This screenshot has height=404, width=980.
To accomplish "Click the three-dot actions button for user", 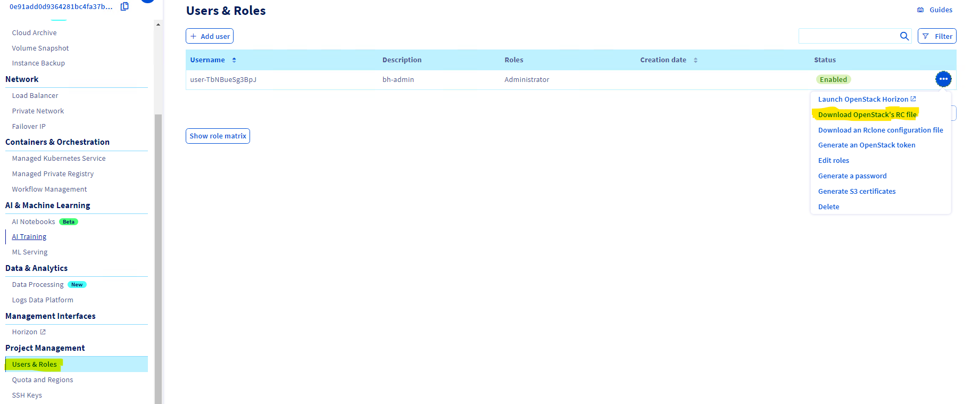I will [943, 79].
